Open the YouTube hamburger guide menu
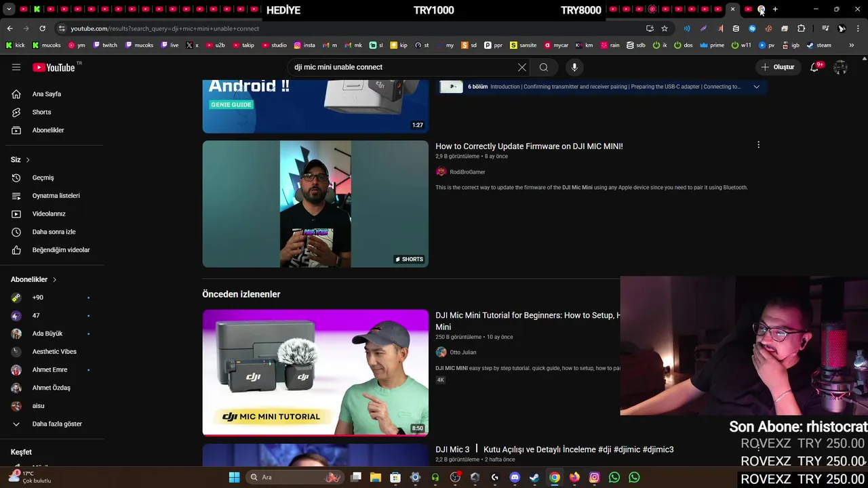Screen dimensions: 868x488 click(16, 67)
